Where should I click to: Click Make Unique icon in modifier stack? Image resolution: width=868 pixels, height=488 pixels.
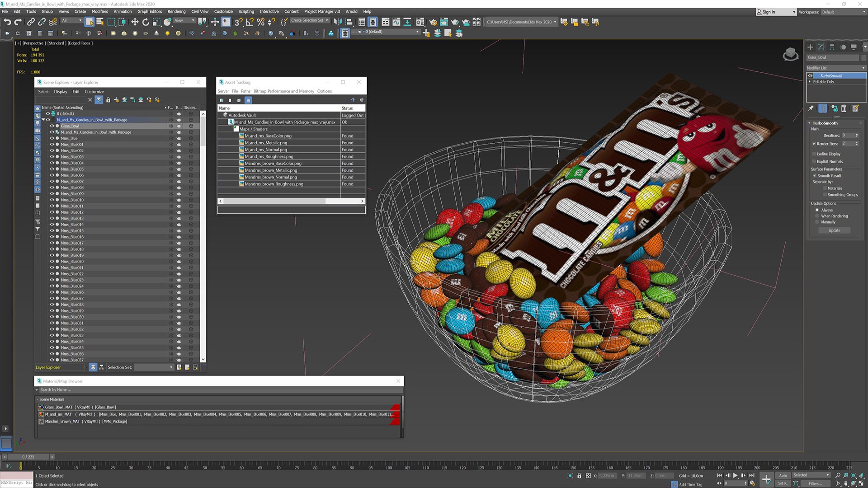tap(834, 108)
